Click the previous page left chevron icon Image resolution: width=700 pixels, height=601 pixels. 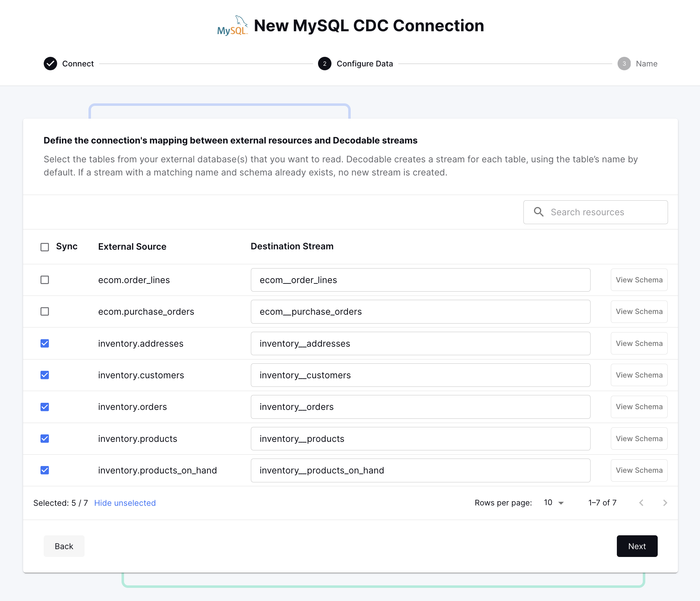point(641,503)
